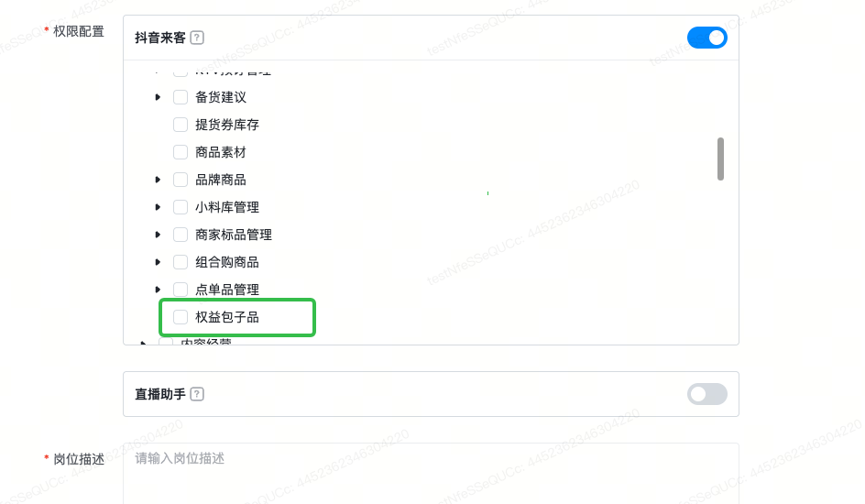Click the 商家标品管理 label

[234, 235]
